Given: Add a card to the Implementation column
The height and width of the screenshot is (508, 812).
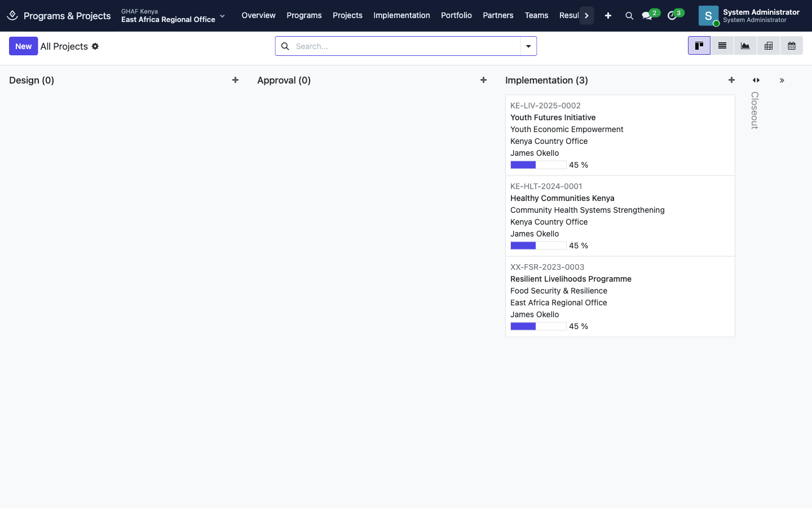Looking at the screenshot, I should click(731, 80).
